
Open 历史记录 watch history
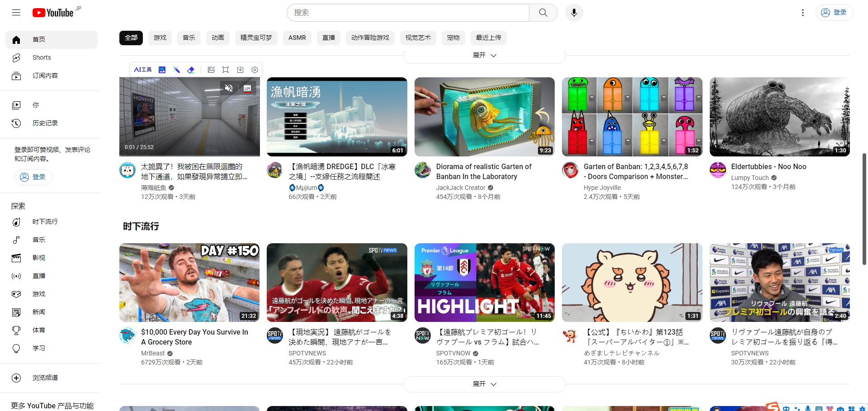point(52,123)
